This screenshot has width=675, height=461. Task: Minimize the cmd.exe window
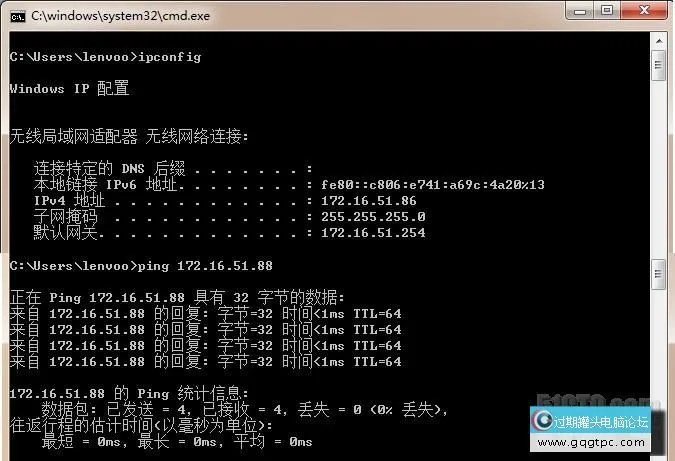click(x=579, y=11)
